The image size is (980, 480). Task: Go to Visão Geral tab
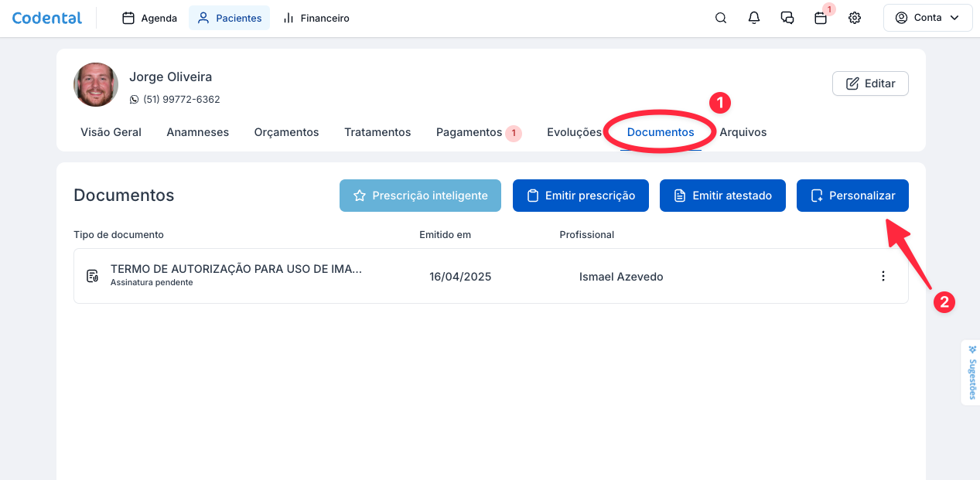coord(111,132)
